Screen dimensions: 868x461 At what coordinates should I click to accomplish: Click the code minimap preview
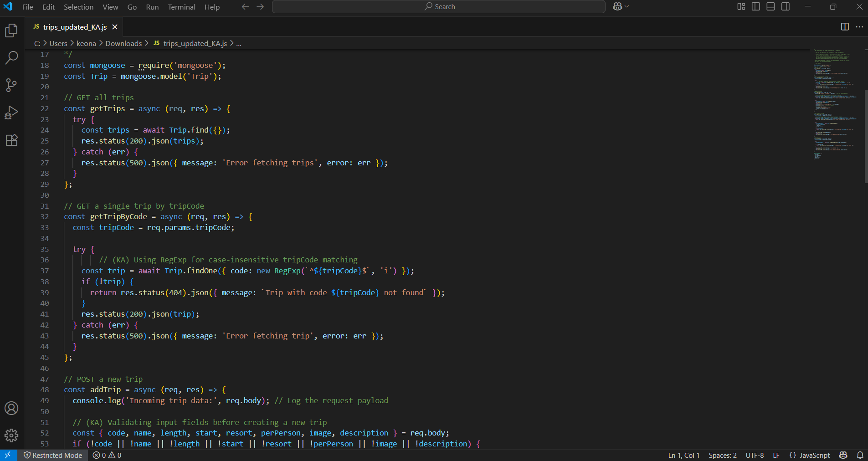tap(836, 105)
